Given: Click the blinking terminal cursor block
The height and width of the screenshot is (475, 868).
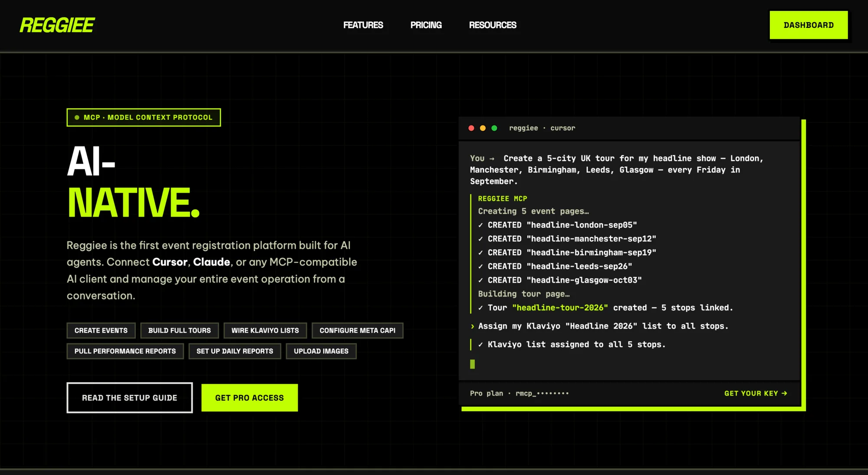Looking at the screenshot, I should (472, 364).
